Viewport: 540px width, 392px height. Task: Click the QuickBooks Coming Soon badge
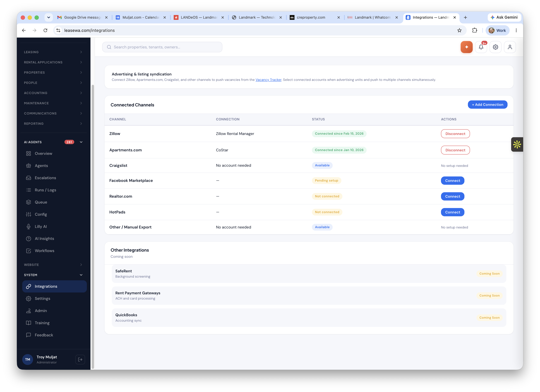(x=489, y=317)
